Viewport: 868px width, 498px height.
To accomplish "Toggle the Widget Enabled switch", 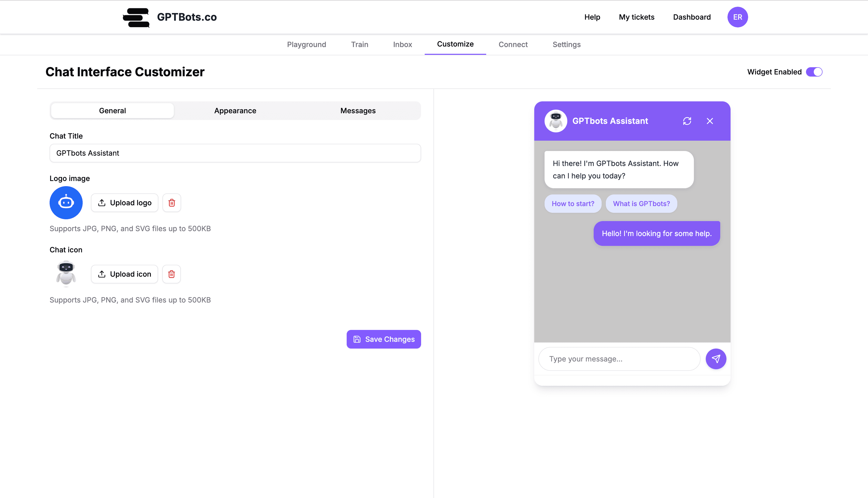I will 814,72.
